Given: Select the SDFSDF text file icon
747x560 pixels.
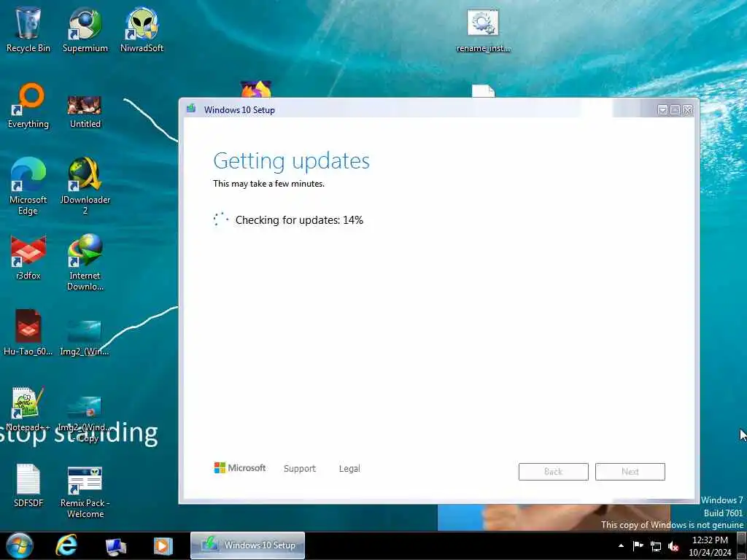Looking at the screenshot, I should coord(28,486).
